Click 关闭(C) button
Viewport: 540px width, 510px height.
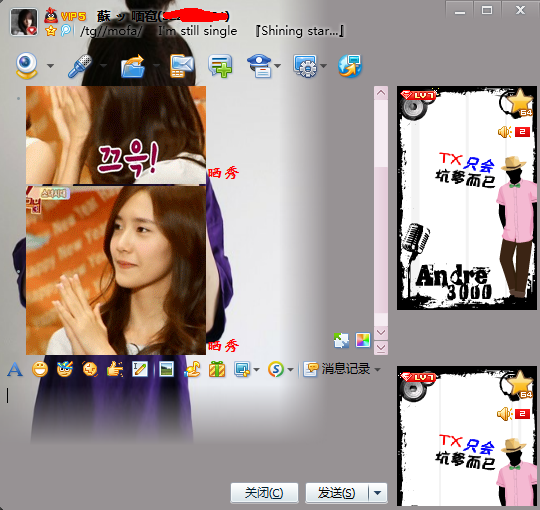264,493
